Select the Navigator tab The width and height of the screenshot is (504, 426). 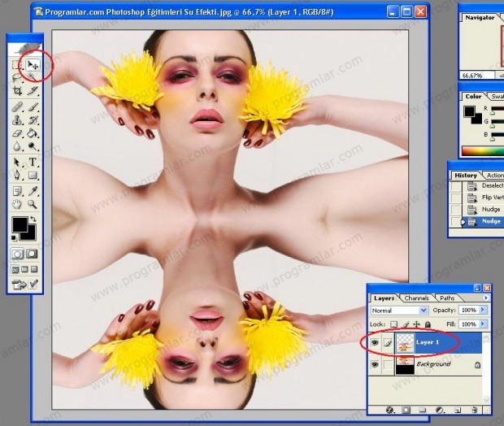click(x=480, y=18)
